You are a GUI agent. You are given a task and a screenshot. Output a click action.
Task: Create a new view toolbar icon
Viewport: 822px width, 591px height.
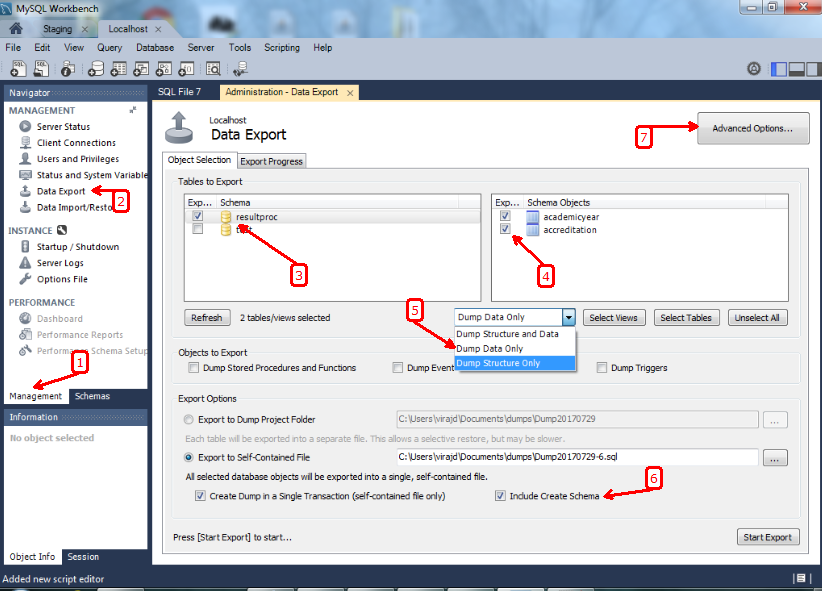(141, 69)
